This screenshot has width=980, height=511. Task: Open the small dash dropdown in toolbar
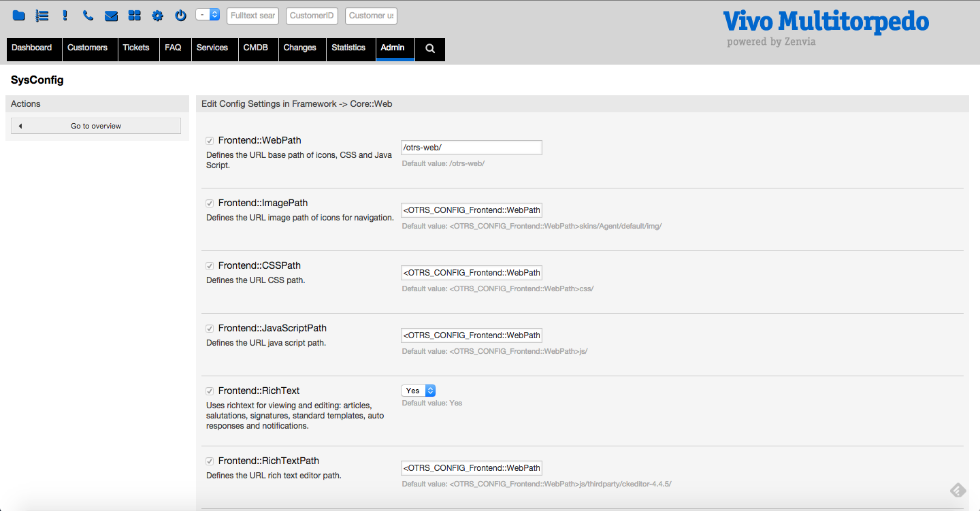(208, 14)
